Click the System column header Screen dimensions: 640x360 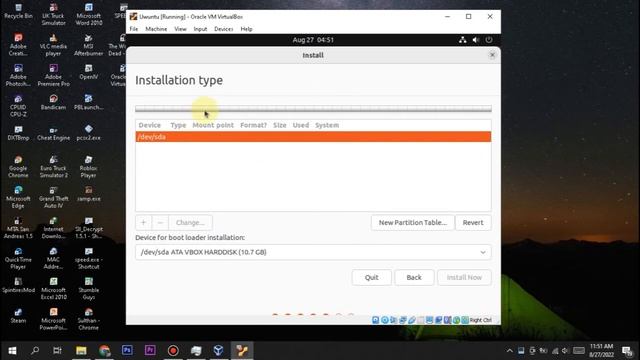pos(327,125)
